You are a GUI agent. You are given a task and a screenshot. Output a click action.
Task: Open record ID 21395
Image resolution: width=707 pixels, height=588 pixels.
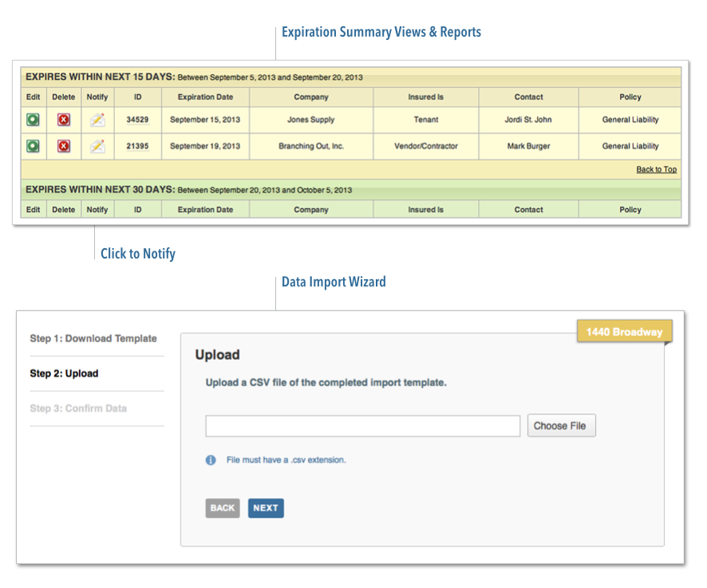(137, 146)
